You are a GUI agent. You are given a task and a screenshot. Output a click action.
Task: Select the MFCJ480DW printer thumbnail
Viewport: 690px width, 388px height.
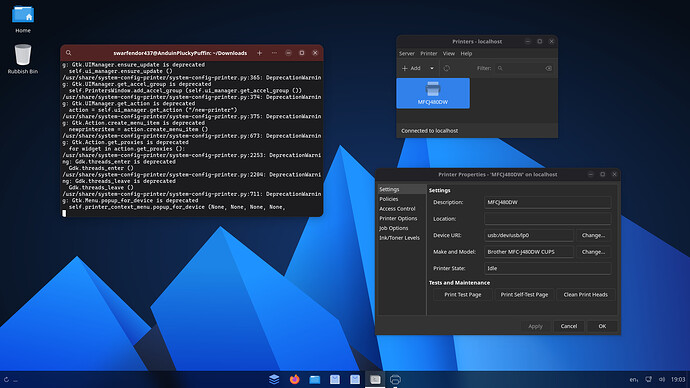433,93
